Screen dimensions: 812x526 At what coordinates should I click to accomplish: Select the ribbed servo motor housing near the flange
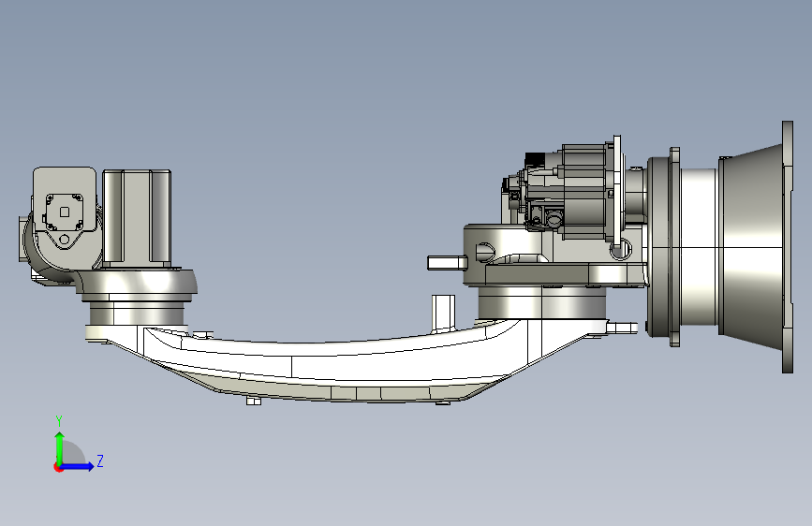(x=585, y=192)
